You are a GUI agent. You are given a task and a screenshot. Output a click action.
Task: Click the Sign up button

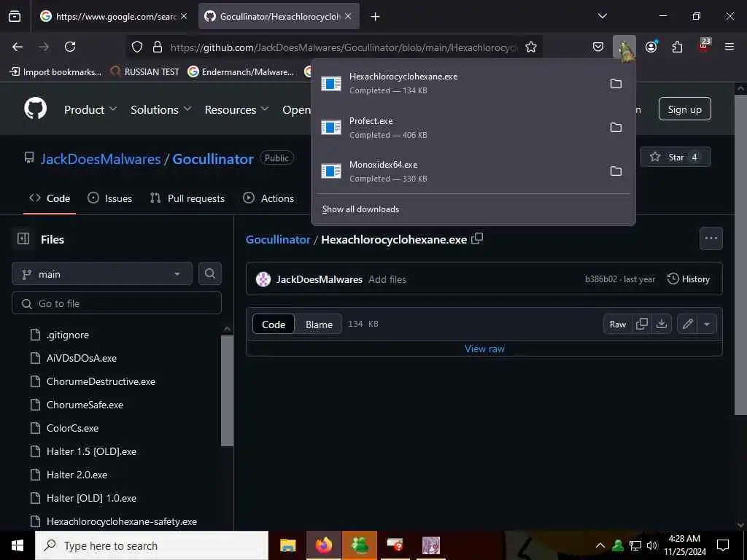[684, 109]
